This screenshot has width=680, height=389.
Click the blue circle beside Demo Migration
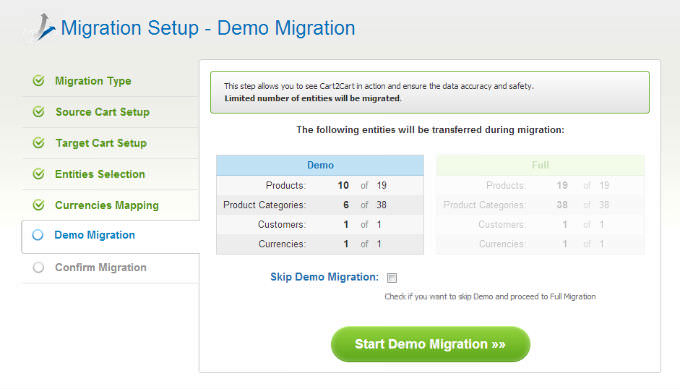38,235
